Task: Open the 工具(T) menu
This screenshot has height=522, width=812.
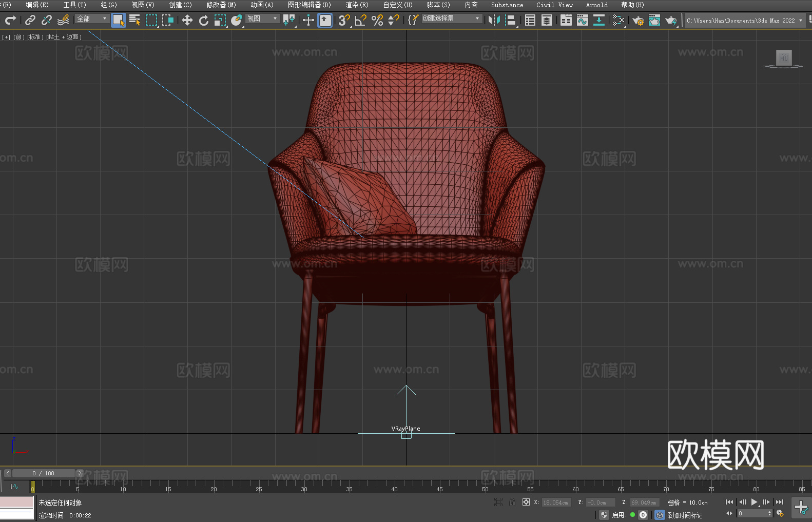Action: pyautogui.click(x=75, y=5)
